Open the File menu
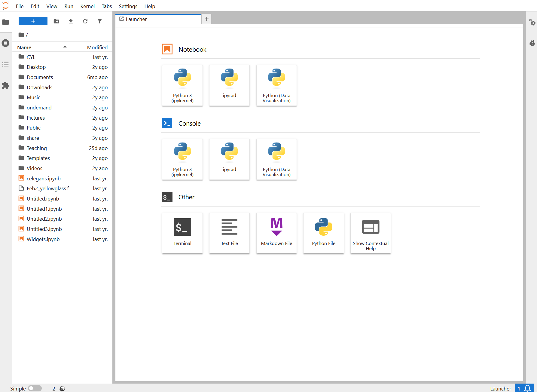This screenshot has width=537, height=392. pyautogui.click(x=20, y=6)
